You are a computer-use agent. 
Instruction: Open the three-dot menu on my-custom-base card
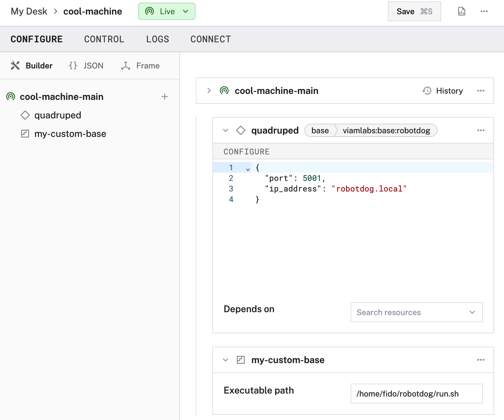tap(481, 360)
